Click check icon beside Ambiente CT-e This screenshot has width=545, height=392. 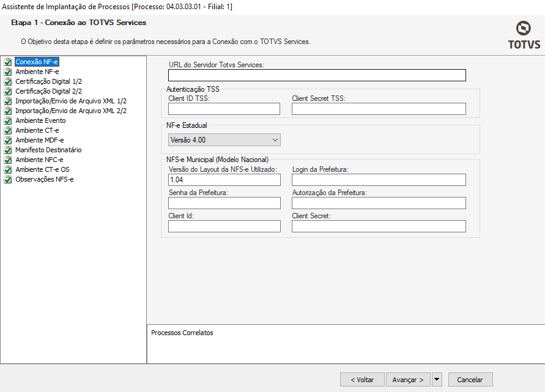pos(8,130)
